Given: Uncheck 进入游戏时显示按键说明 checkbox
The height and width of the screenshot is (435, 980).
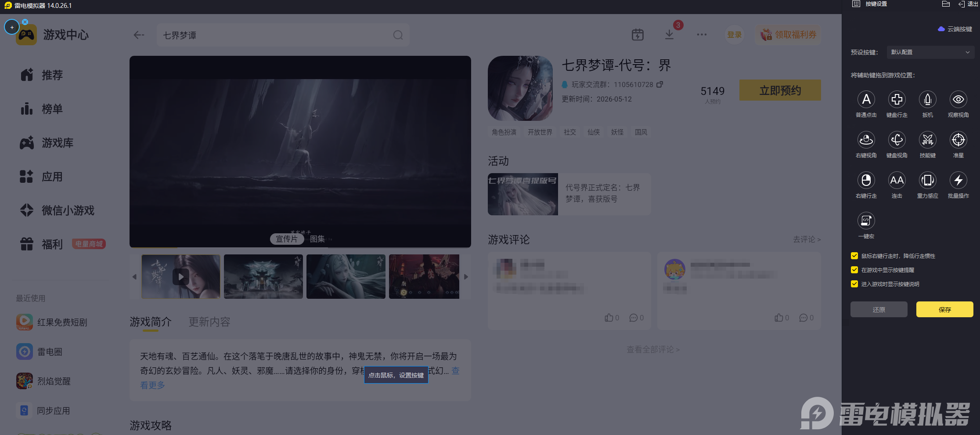Looking at the screenshot, I should (x=854, y=284).
